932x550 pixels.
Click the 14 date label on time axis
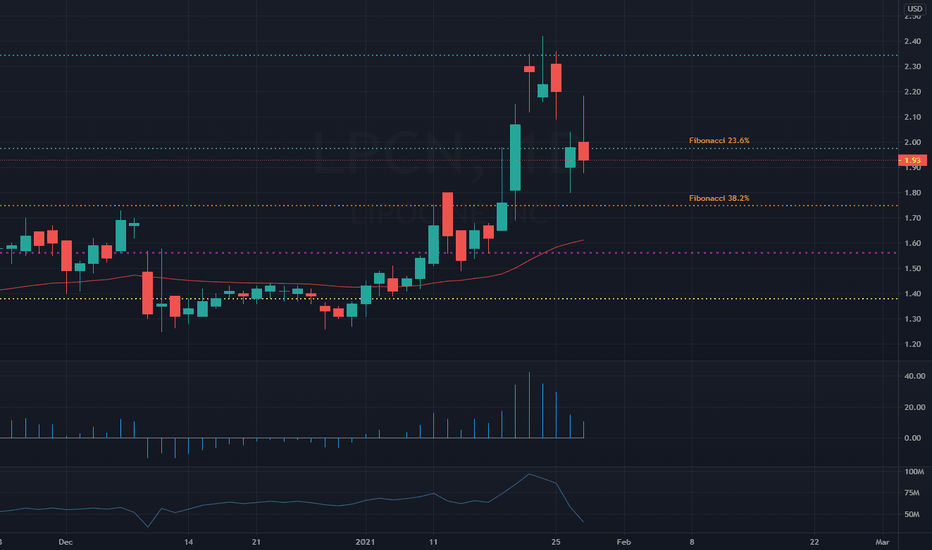[188, 542]
